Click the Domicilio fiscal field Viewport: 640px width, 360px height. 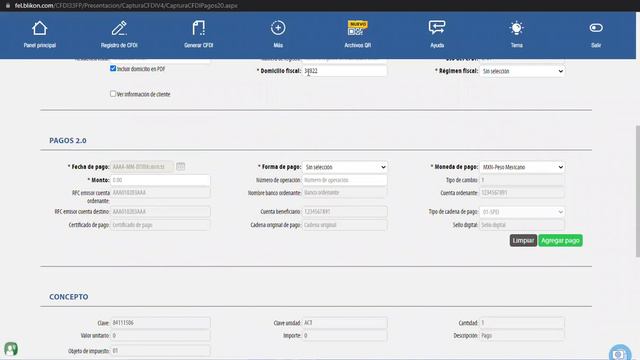(345, 71)
